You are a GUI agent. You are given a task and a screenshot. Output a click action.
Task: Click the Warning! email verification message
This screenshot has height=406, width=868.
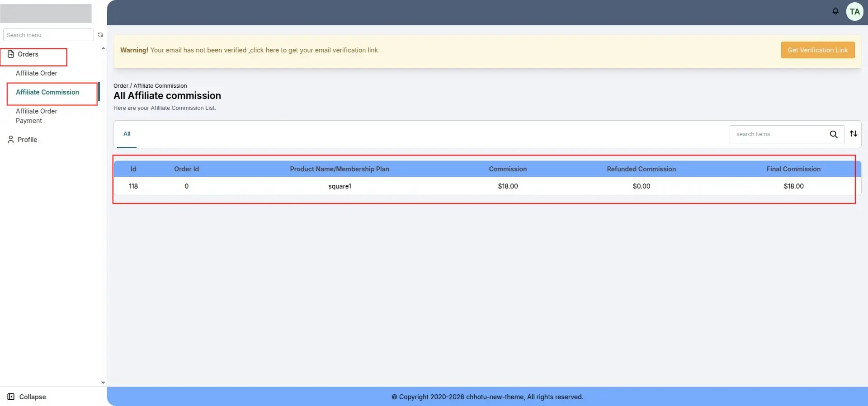[249, 50]
